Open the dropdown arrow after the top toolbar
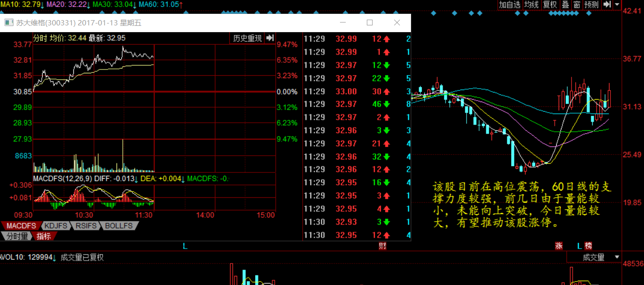The image size is (644, 285). pos(617,4)
